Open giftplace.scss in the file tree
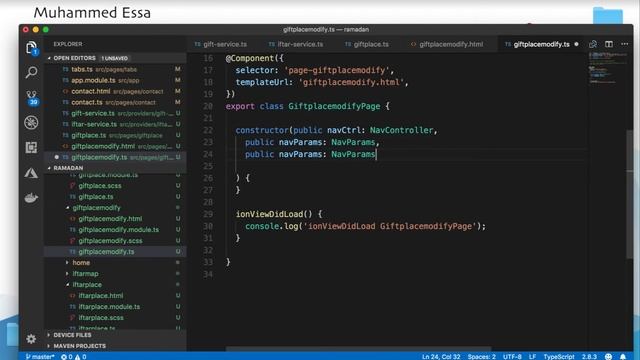The height and width of the screenshot is (360, 640). click(116, 186)
